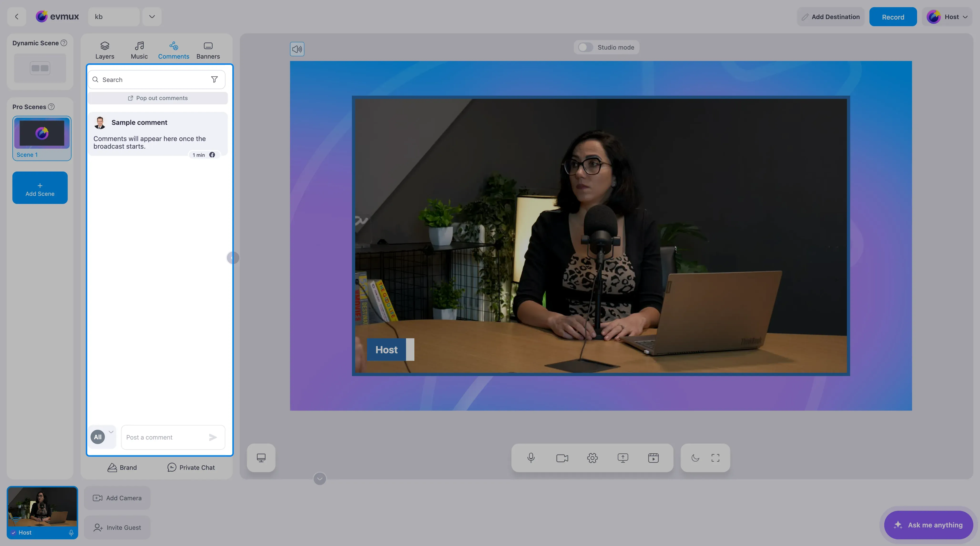
Task: Go back with the left arrow button
Action: tap(16, 17)
